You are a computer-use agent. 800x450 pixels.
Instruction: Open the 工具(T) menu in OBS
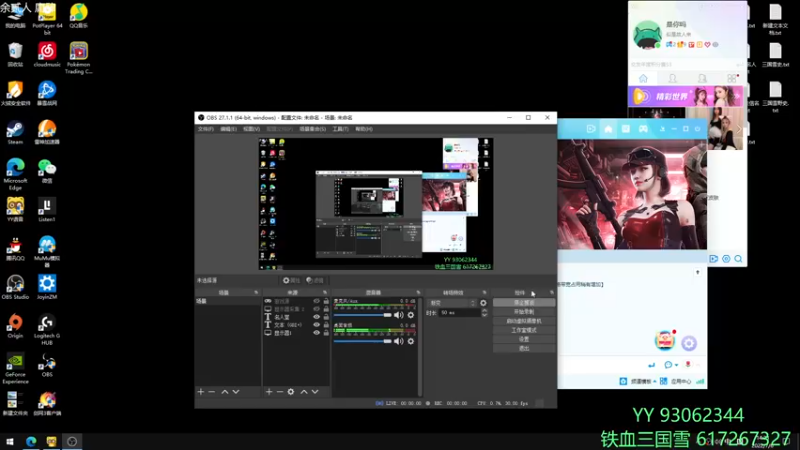(340, 129)
